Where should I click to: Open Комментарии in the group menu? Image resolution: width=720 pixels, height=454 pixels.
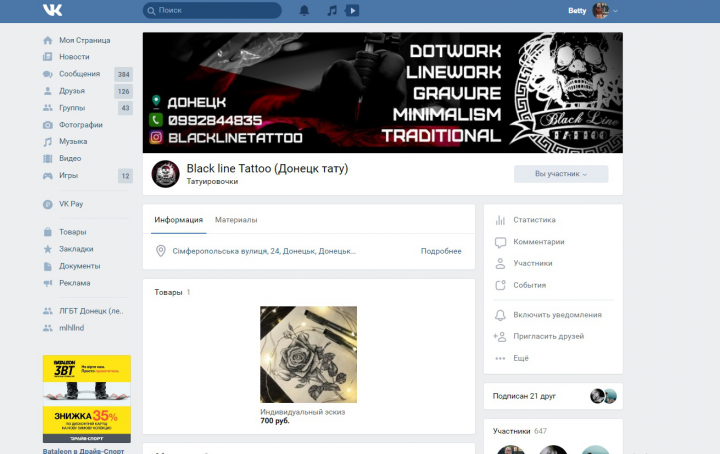tap(539, 242)
